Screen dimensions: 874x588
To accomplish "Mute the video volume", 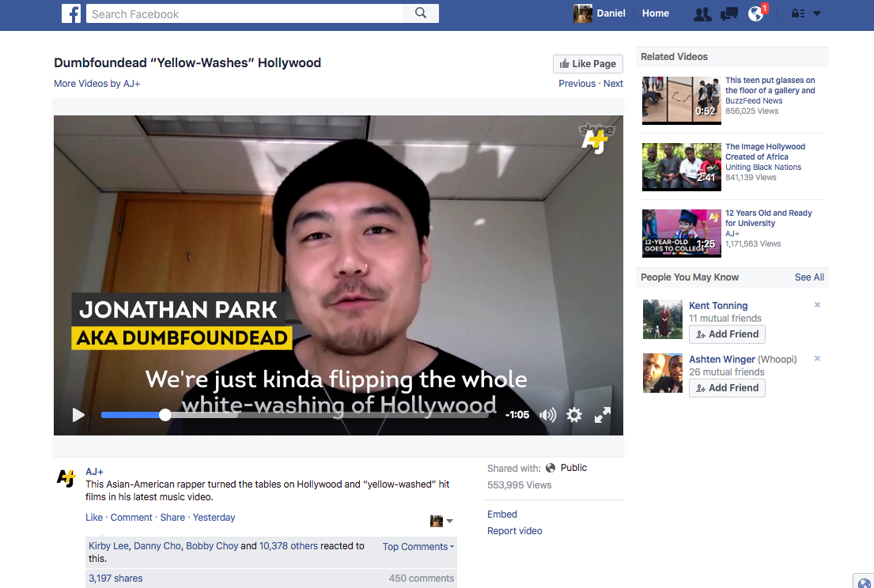I will pyautogui.click(x=547, y=415).
